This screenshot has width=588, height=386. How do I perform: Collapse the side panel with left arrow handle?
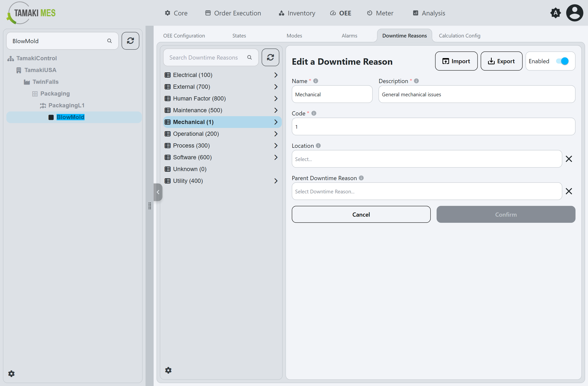158,192
